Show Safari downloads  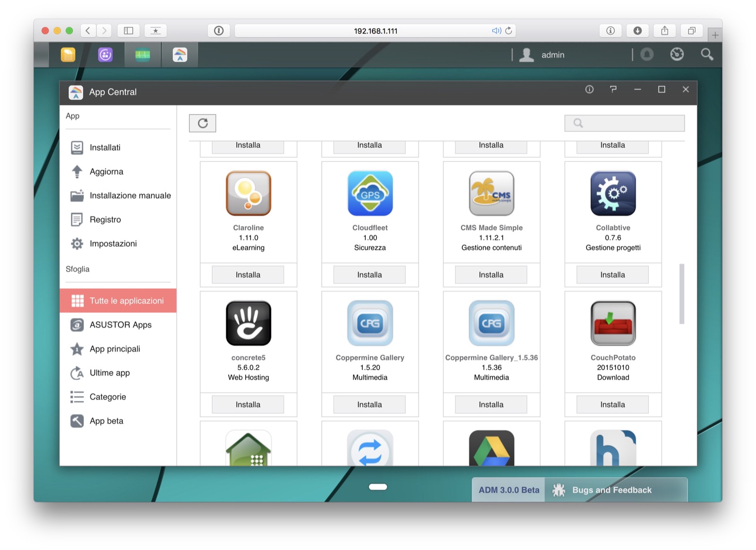click(x=637, y=31)
